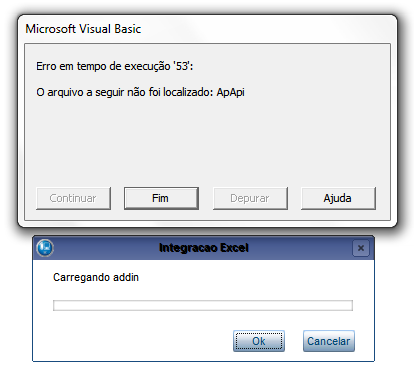Confirm with the Ok button
Image resolution: width=414 pixels, height=381 pixels.
coord(259,341)
